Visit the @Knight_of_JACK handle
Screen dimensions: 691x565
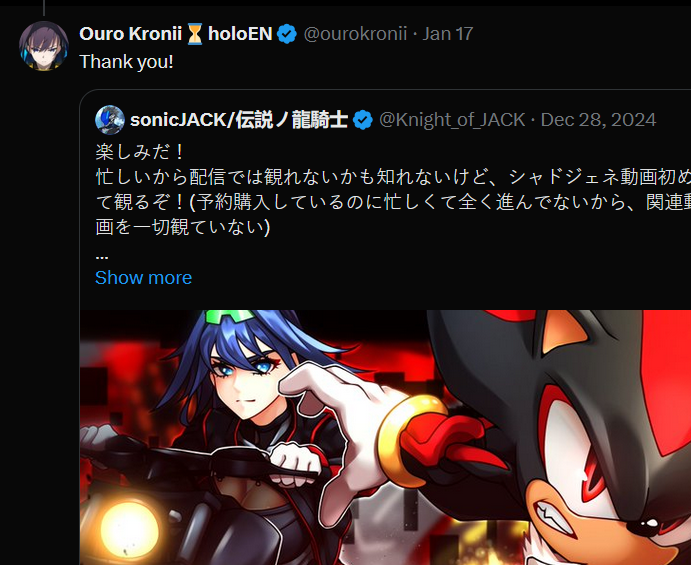(x=452, y=120)
